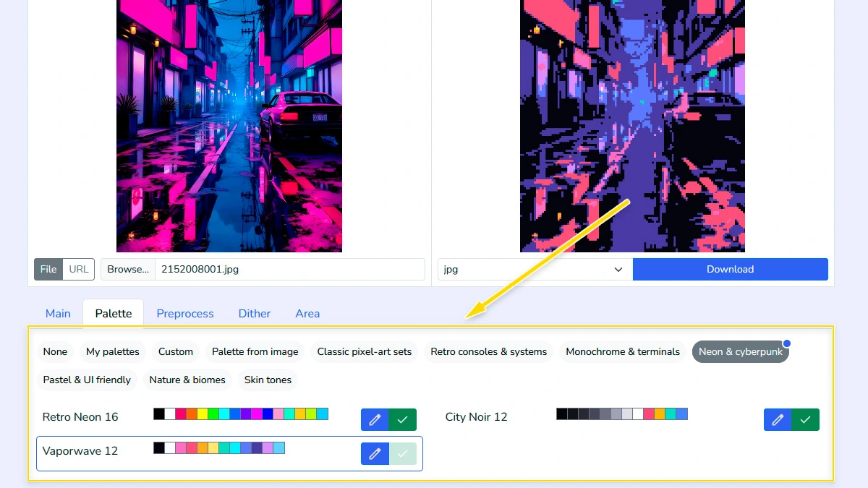Viewport: 868px width, 488px height.
Task: Edit Retro Neon 16 with the pencil icon
Action: 375,419
